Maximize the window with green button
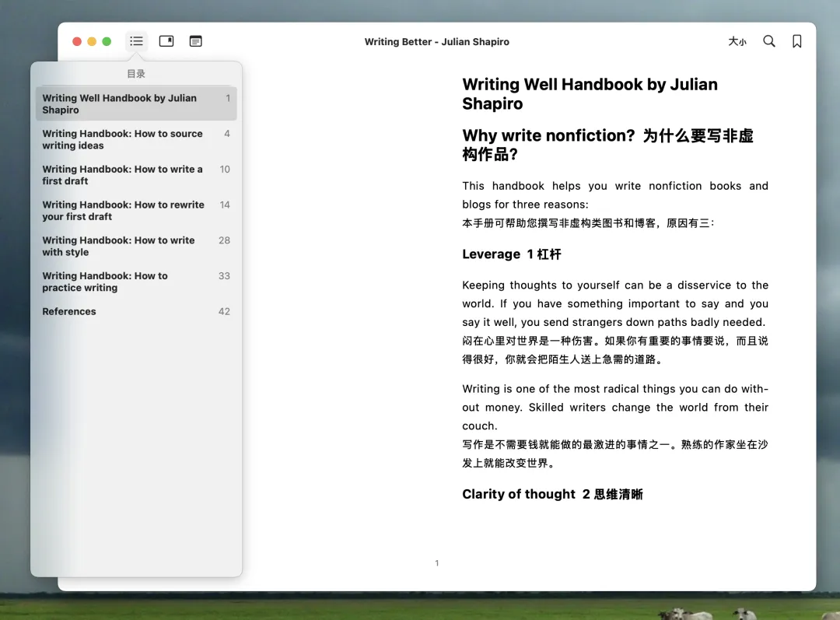This screenshot has height=620, width=840. click(107, 41)
